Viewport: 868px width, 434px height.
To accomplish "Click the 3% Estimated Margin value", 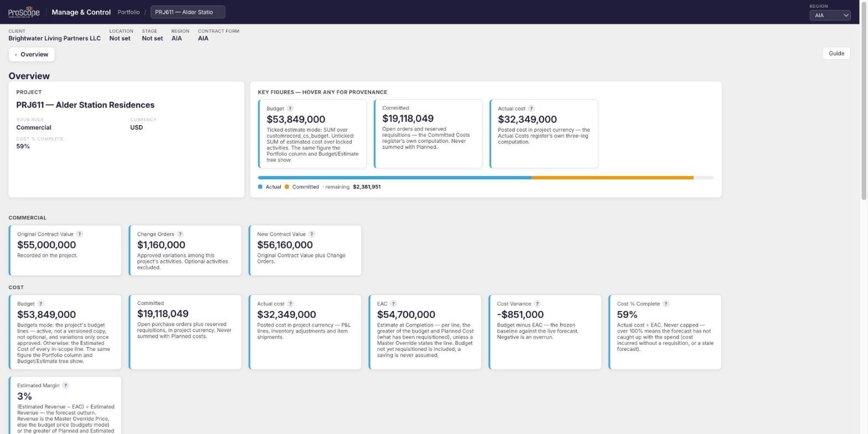I will pyautogui.click(x=24, y=396).
